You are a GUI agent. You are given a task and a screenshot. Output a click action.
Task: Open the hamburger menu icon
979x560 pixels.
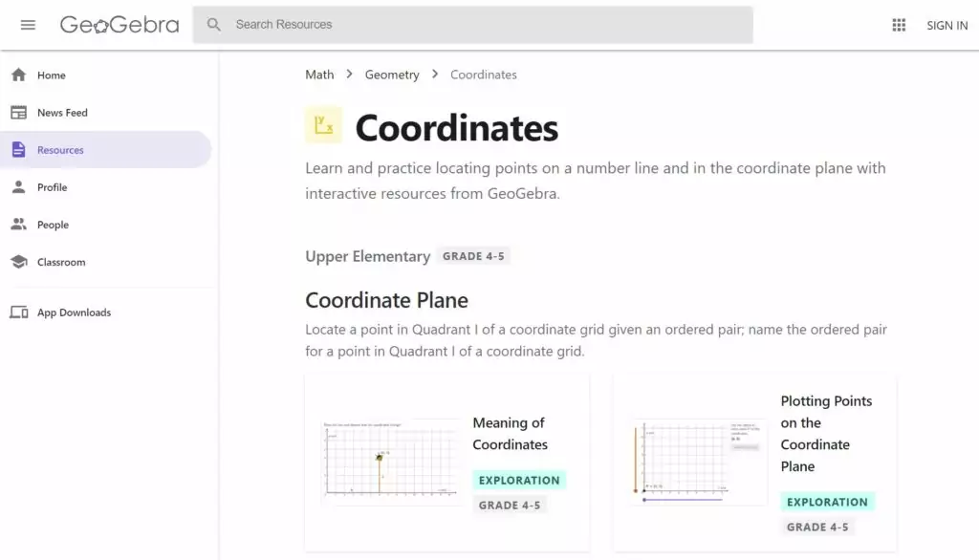28,25
